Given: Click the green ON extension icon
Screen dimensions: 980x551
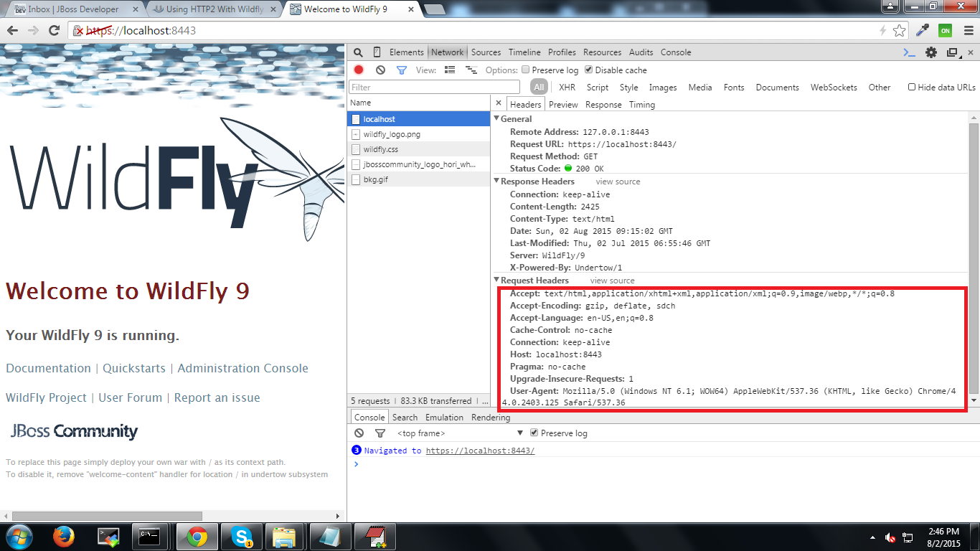Looking at the screenshot, I should 946,30.
